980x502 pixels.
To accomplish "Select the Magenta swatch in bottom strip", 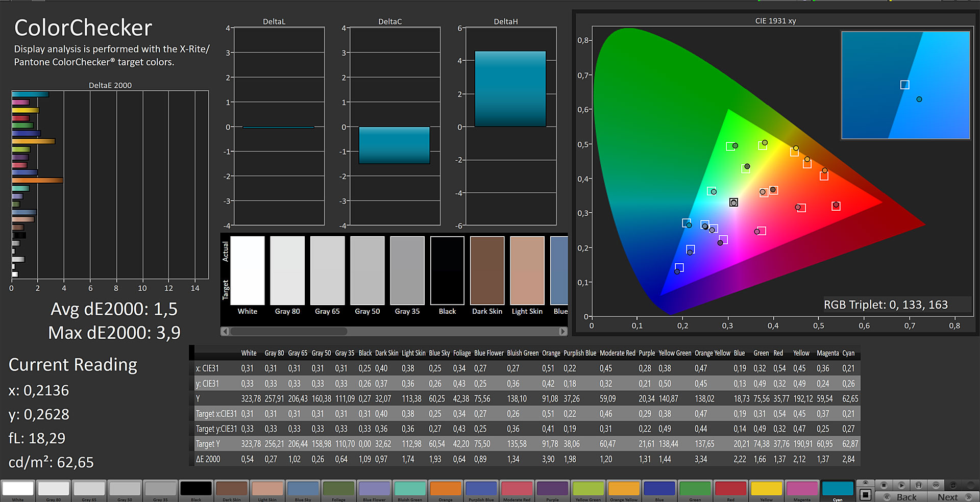I will point(802,489).
